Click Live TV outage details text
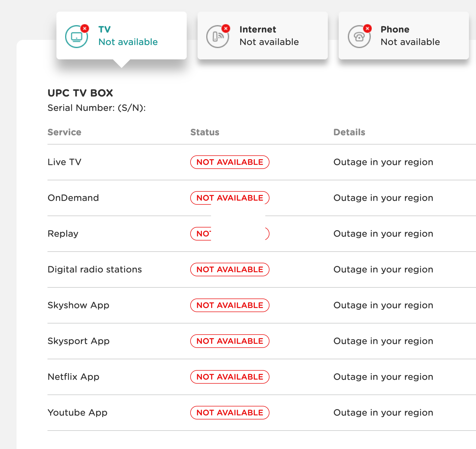476x449 pixels. pyautogui.click(x=383, y=162)
